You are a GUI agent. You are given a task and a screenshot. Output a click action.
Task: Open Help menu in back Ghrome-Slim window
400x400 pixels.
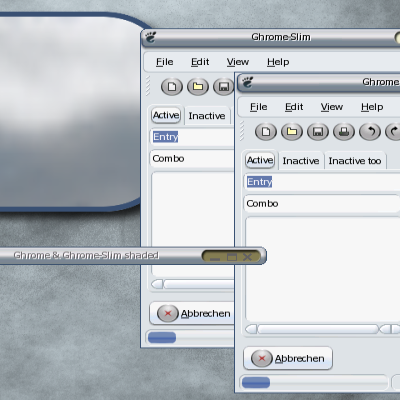(x=278, y=62)
